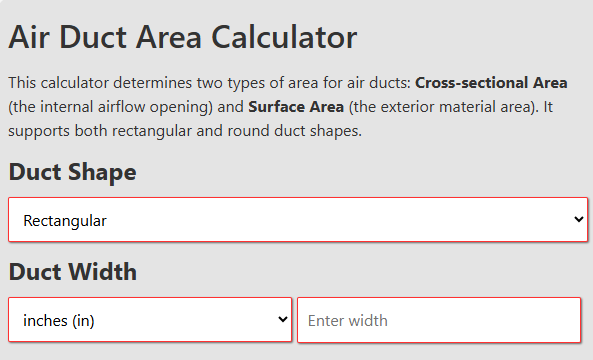The height and width of the screenshot is (360, 593).
Task: Click the bold 'Surface Area' term
Action: tap(296, 107)
